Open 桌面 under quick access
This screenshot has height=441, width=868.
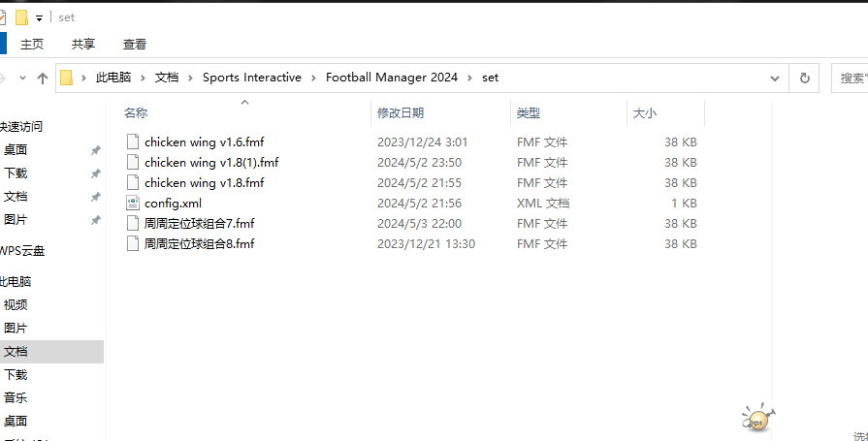(16, 150)
